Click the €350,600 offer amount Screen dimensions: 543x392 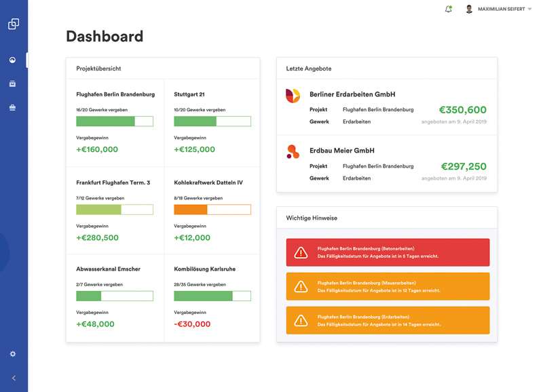(462, 110)
